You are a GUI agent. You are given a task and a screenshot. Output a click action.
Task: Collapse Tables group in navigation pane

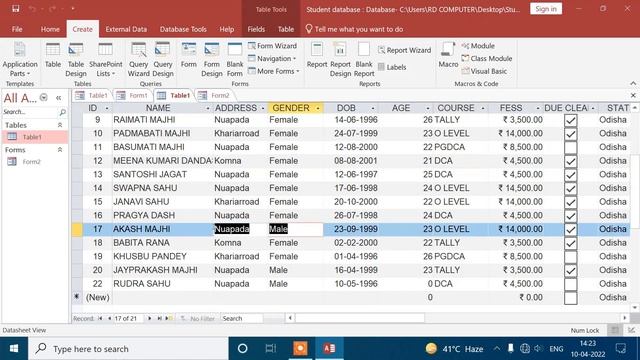[60, 125]
